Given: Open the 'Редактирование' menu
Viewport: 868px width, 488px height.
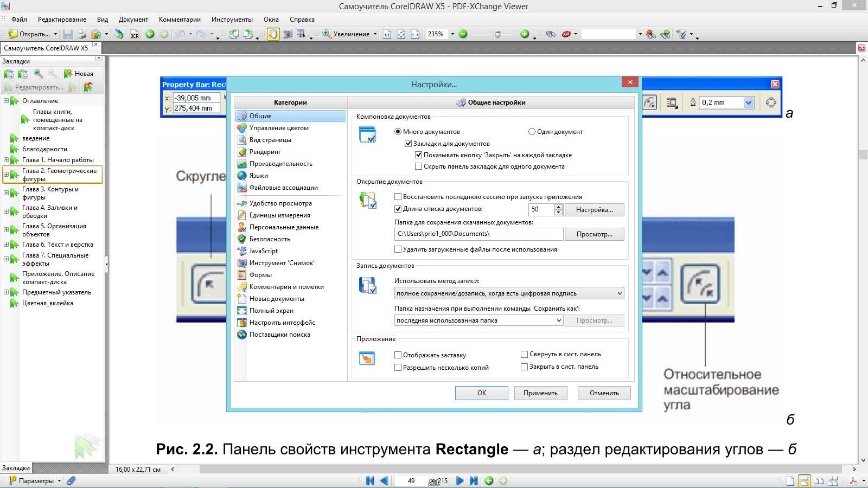Looking at the screenshot, I should (x=62, y=20).
